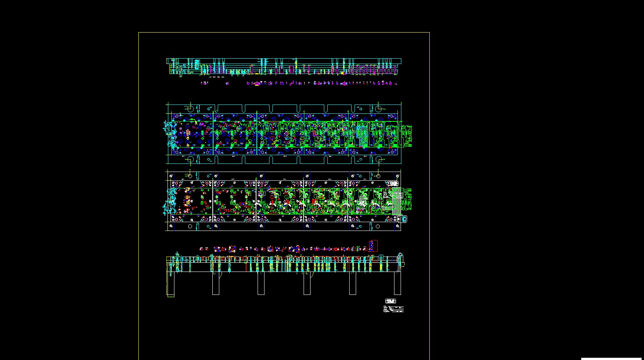Click the title block near bottom-right of sheet
Screen dimensions: 644x360
click(390, 301)
